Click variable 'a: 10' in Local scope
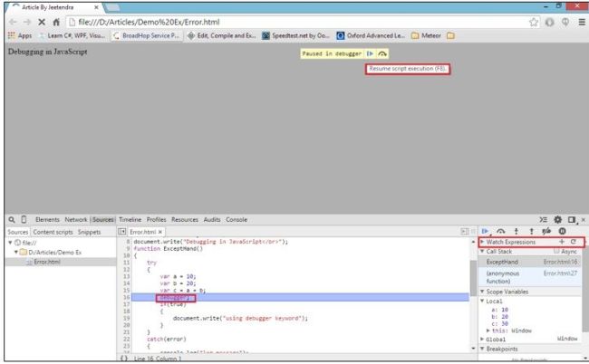 (x=499, y=310)
